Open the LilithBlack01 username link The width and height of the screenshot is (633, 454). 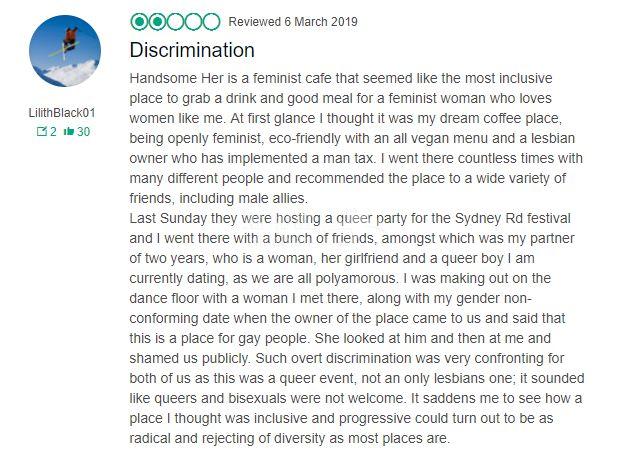(x=62, y=113)
